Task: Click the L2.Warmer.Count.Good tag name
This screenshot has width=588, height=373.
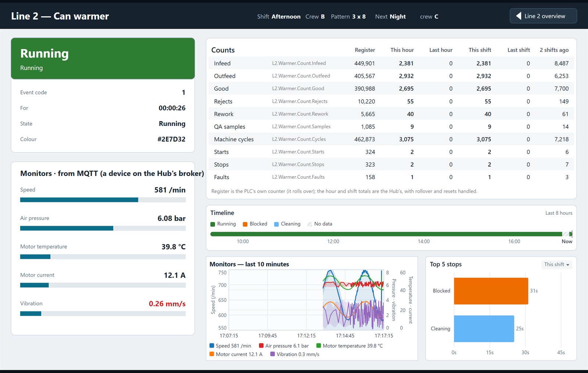Action: (298, 88)
